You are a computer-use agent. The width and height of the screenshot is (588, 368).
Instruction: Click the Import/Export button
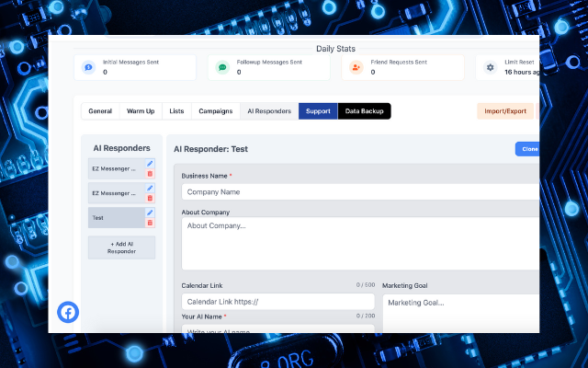505,111
